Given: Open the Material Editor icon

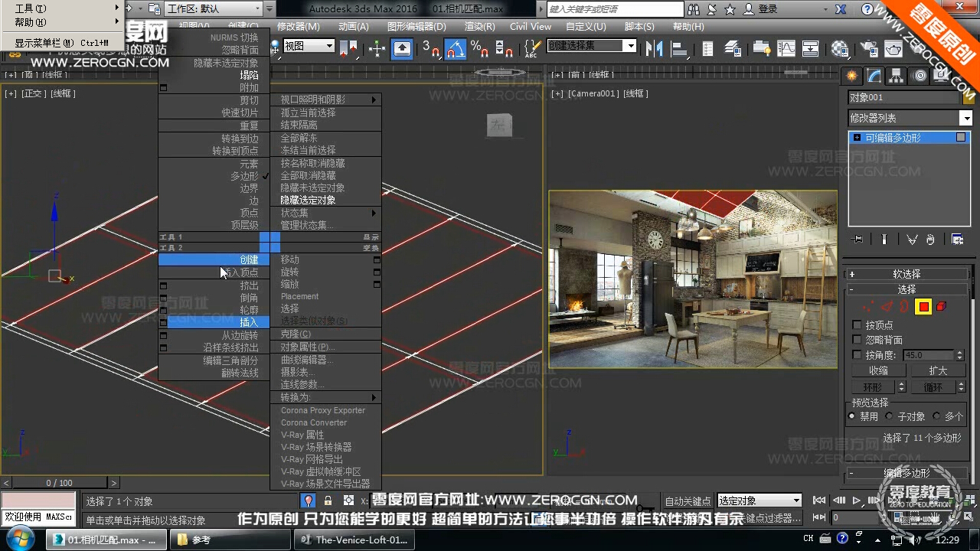Looking at the screenshot, I should click(x=840, y=48).
